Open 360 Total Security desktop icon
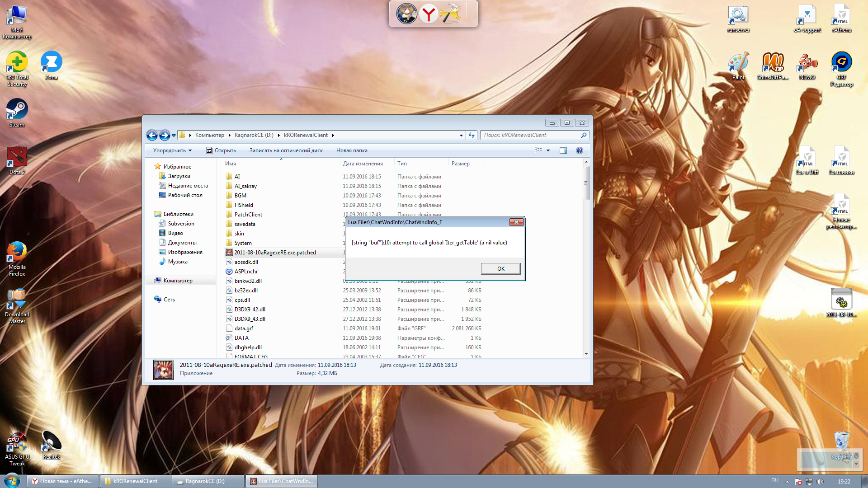The height and width of the screenshot is (488, 868). point(17,69)
